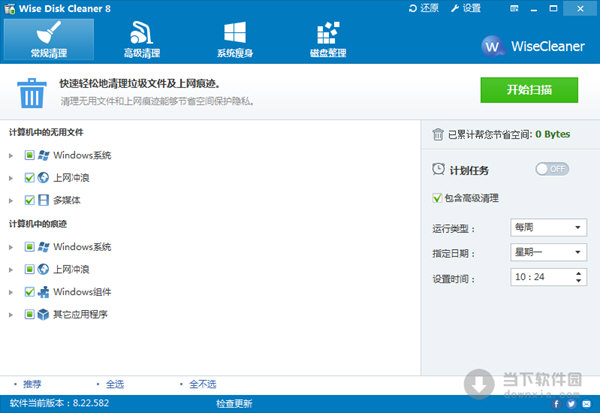The width and height of the screenshot is (600, 413).
Task: Click version text 8.22.582
Action: click(91, 403)
